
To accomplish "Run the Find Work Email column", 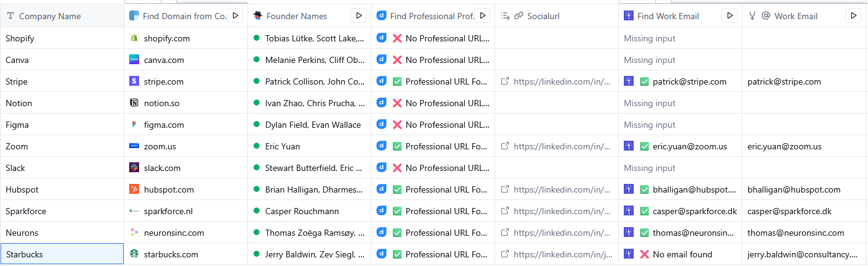I will (730, 15).
